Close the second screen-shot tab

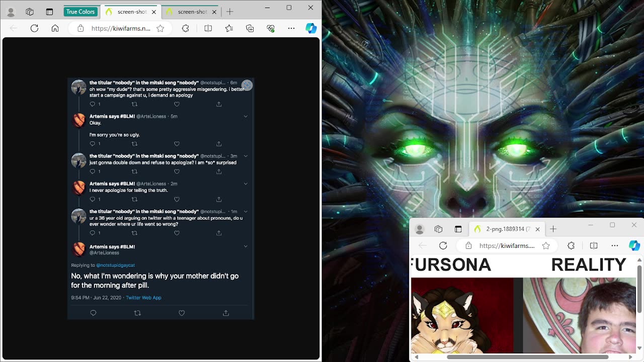coord(214,12)
